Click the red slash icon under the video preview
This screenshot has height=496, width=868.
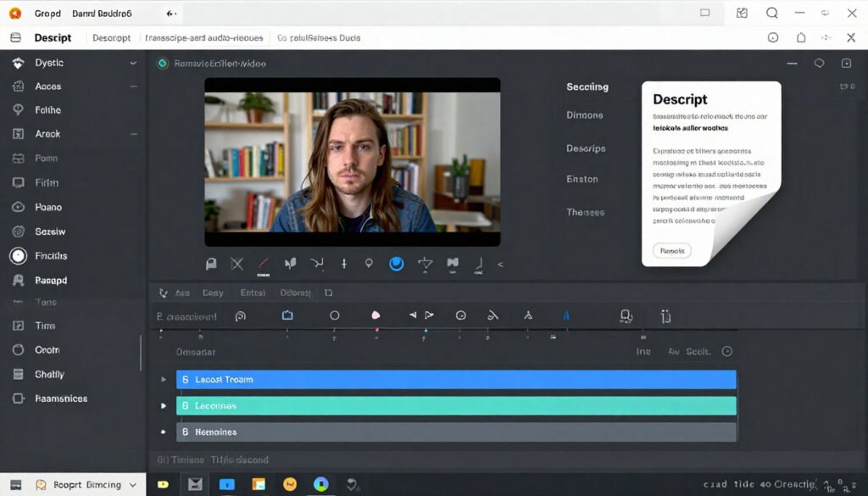tap(263, 264)
